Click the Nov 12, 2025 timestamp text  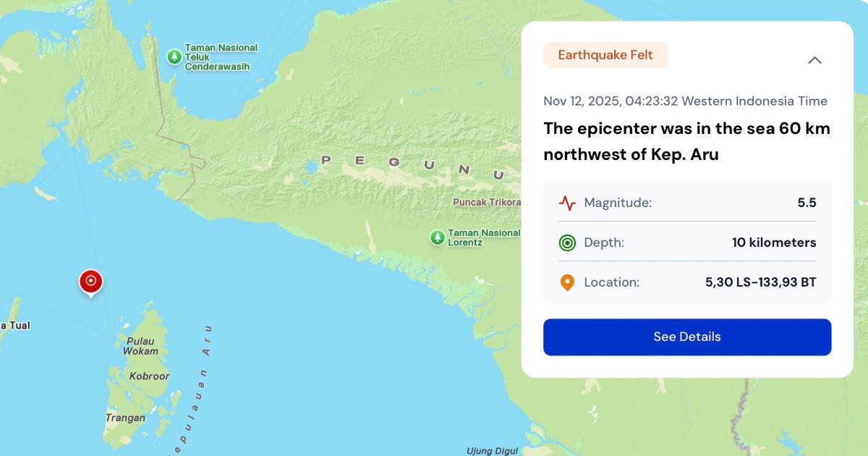pyautogui.click(x=686, y=101)
